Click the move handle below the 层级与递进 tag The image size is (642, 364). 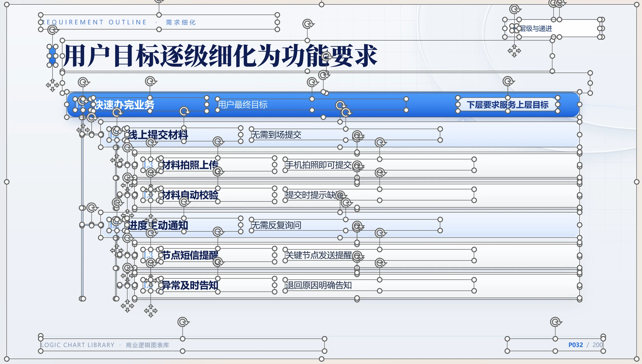click(x=514, y=51)
